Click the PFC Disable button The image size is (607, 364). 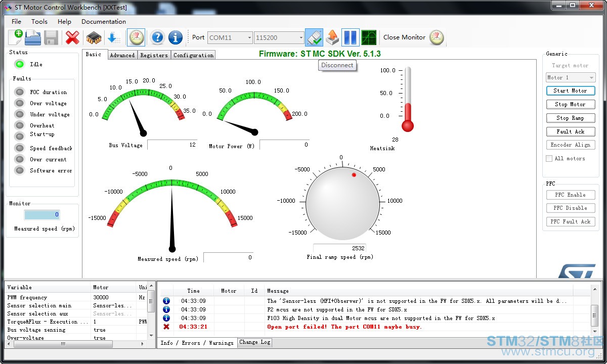[571, 208]
